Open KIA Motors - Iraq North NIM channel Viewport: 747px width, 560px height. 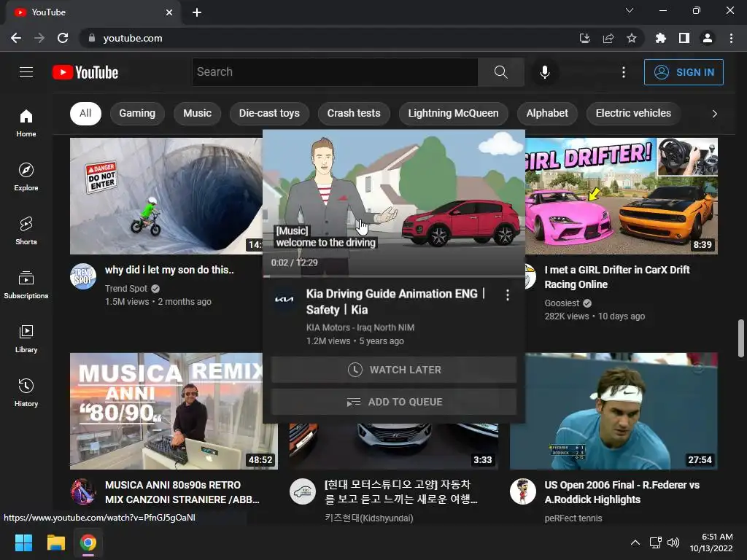click(x=360, y=327)
